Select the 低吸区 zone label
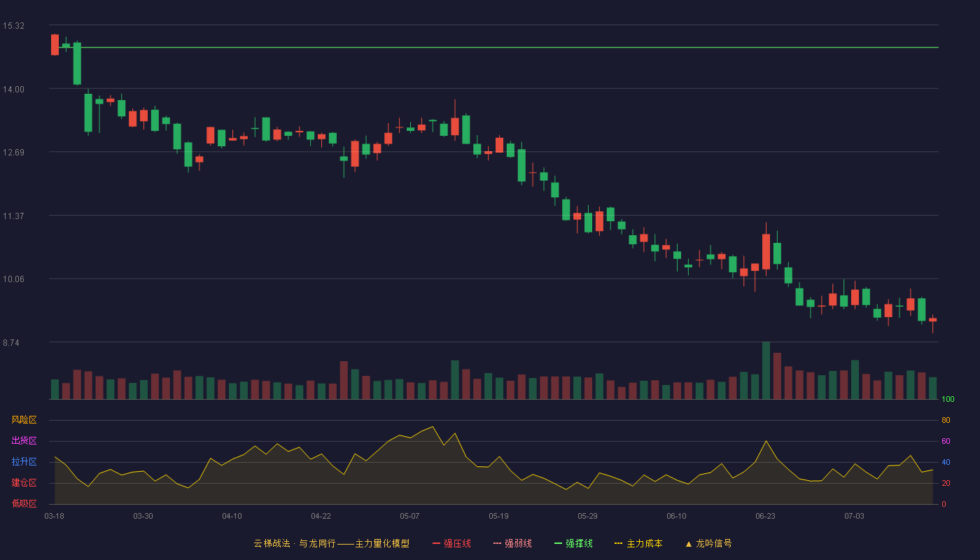Image resolution: width=980 pixels, height=560 pixels. click(24, 503)
